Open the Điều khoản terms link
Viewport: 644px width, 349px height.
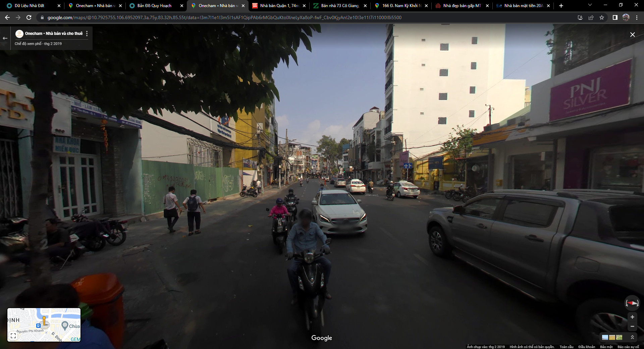(586, 347)
